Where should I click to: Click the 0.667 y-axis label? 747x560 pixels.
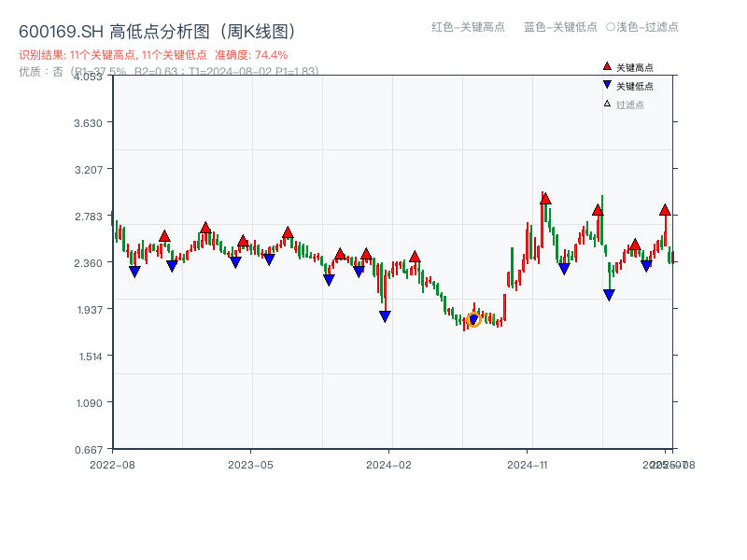tap(89, 450)
